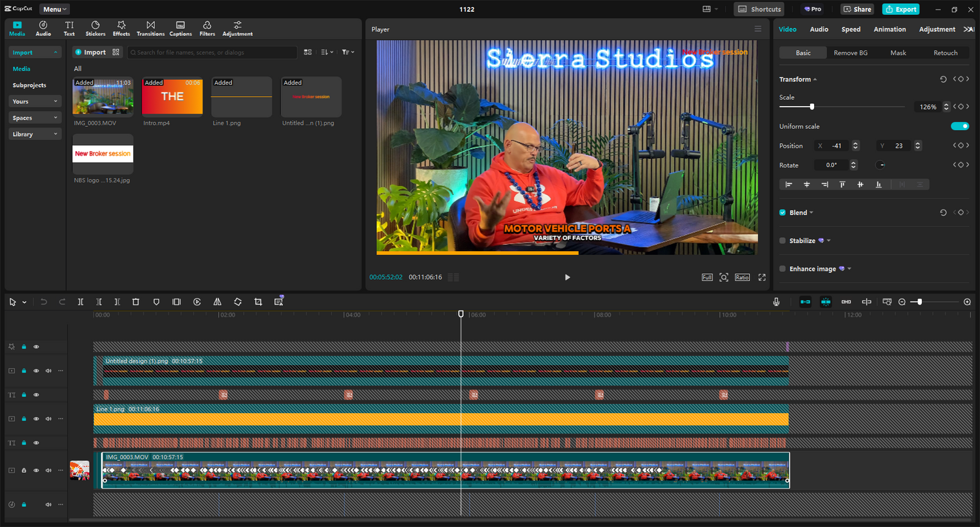Open the Filters panel

coord(207,28)
